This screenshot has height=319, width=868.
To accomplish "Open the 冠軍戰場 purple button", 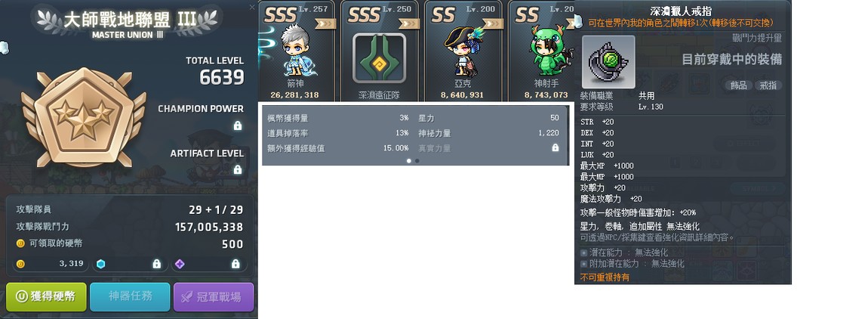I will [x=214, y=297].
